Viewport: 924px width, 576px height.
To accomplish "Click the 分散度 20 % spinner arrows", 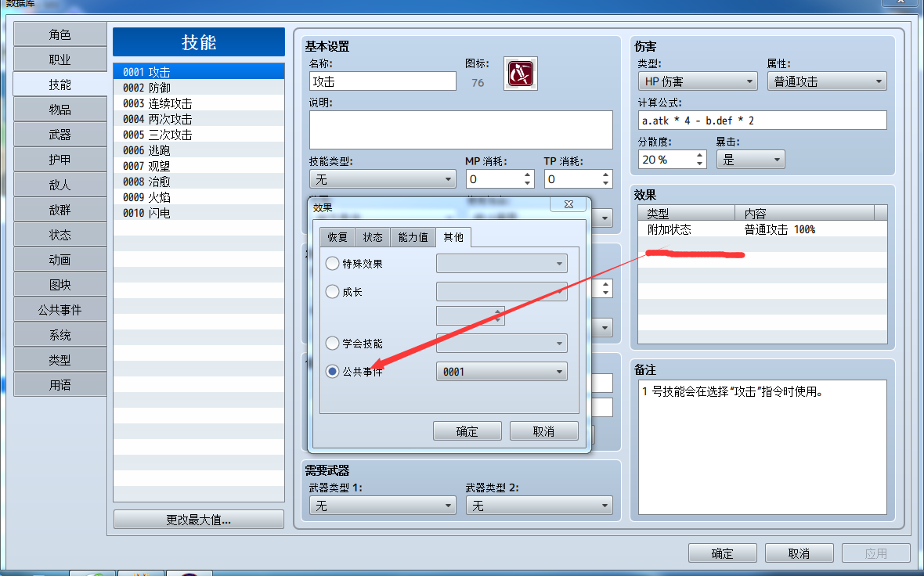I will coord(699,160).
